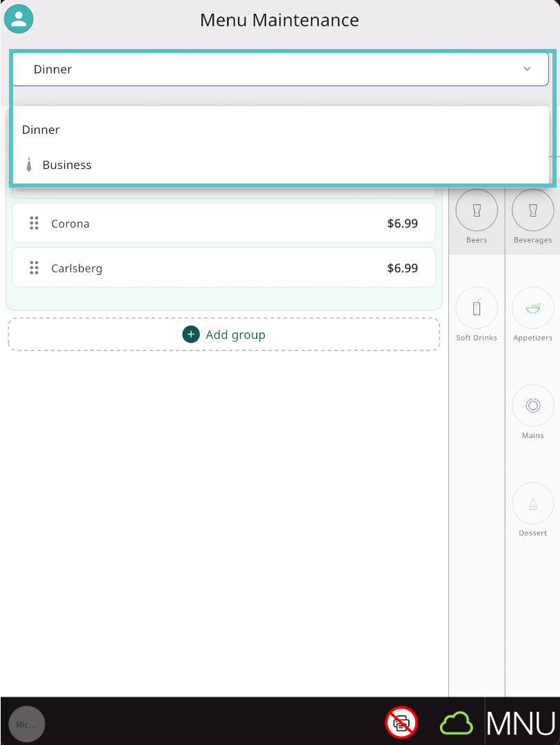Select the Beers category icon
This screenshot has height=745, width=560.
point(477,210)
